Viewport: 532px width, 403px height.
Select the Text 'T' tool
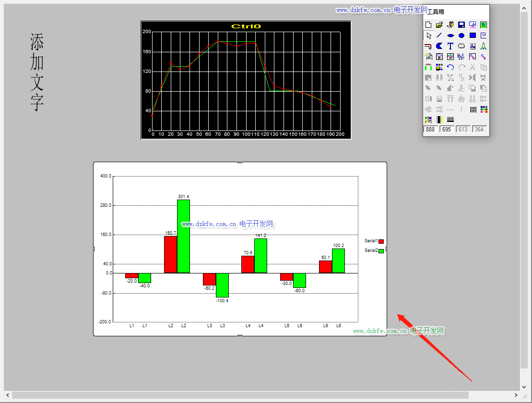pyautogui.click(x=450, y=46)
